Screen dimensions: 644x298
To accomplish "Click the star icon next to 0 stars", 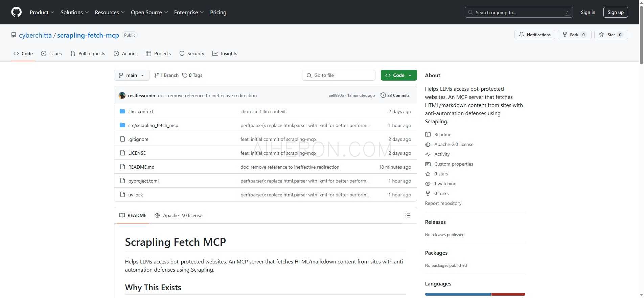I will pos(428,174).
